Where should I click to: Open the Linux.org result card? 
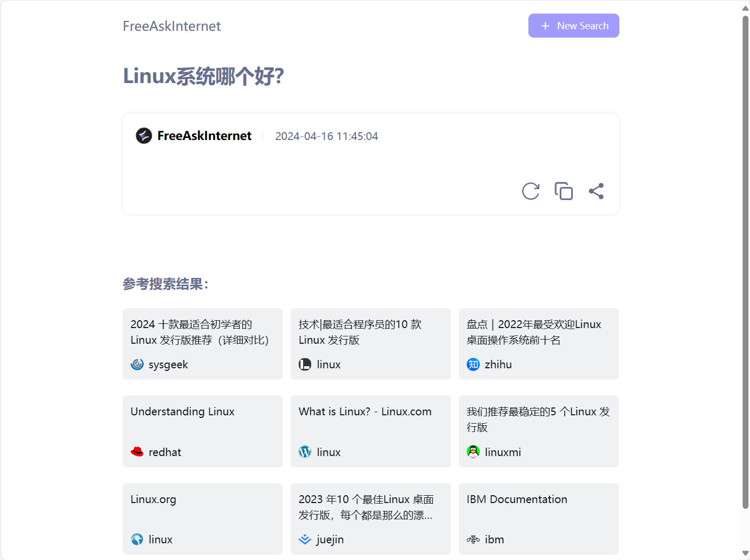point(202,518)
